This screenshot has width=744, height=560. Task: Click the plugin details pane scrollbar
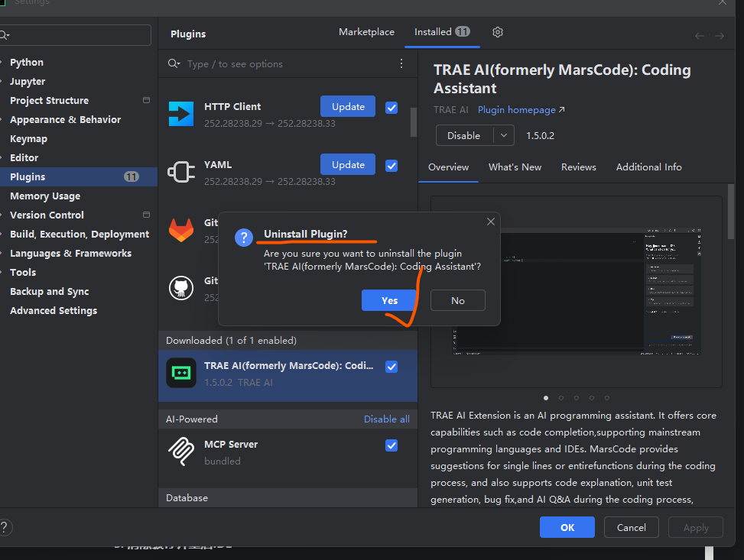[x=731, y=212]
